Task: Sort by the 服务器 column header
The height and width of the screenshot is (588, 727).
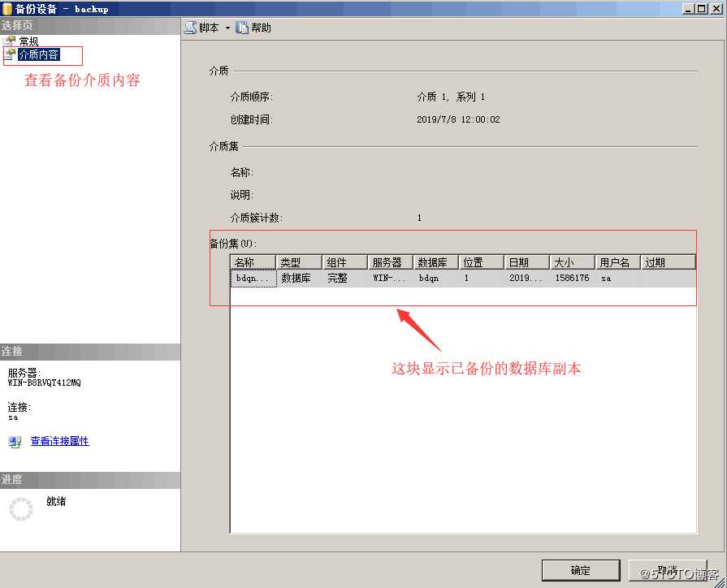Action: tap(391, 262)
